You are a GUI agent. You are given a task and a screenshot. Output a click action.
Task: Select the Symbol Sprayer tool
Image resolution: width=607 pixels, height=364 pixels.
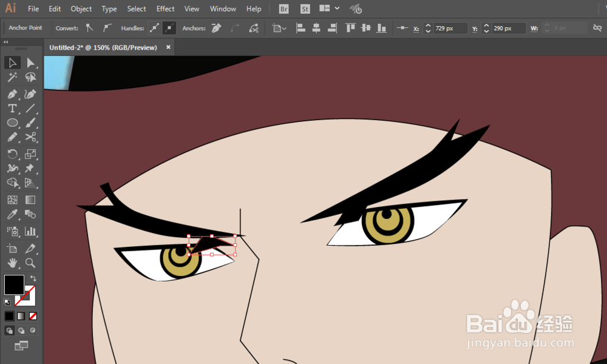tap(12, 231)
